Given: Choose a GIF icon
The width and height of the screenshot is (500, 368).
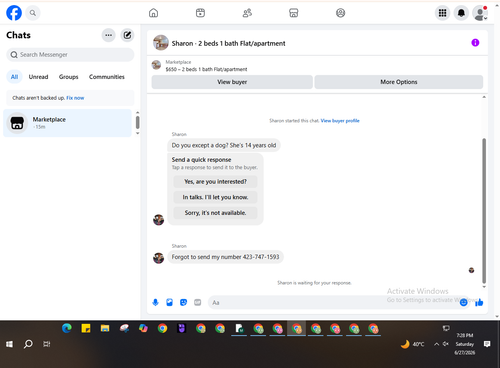Looking at the screenshot, I should [198, 302].
